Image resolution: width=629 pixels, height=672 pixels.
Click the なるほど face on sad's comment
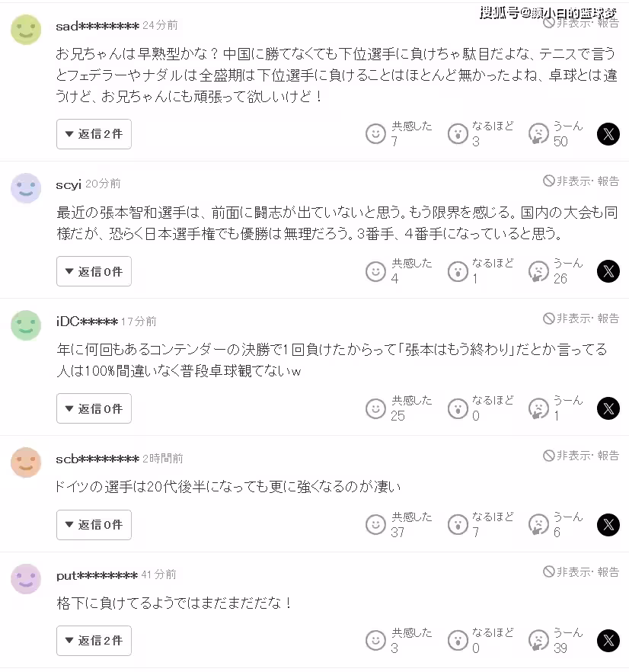[457, 134]
